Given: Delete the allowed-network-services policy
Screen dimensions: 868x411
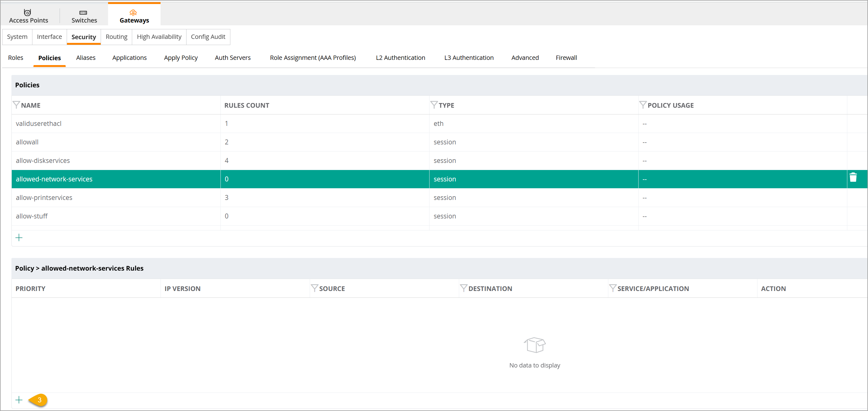Looking at the screenshot, I should pyautogui.click(x=853, y=177).
